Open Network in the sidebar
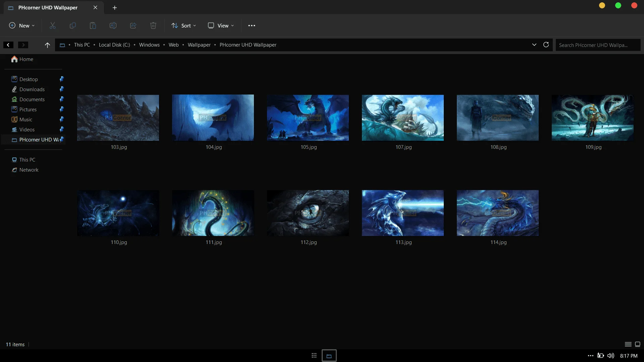Screen dimensions: 644x362 pyautogui.click(x=25, y=170)
